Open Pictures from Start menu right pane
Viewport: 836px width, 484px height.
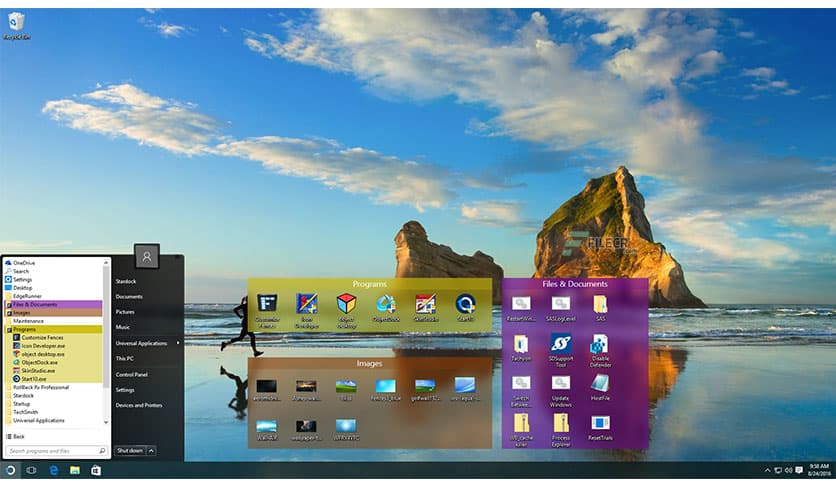pyautogui.click(x=125, y=312)
